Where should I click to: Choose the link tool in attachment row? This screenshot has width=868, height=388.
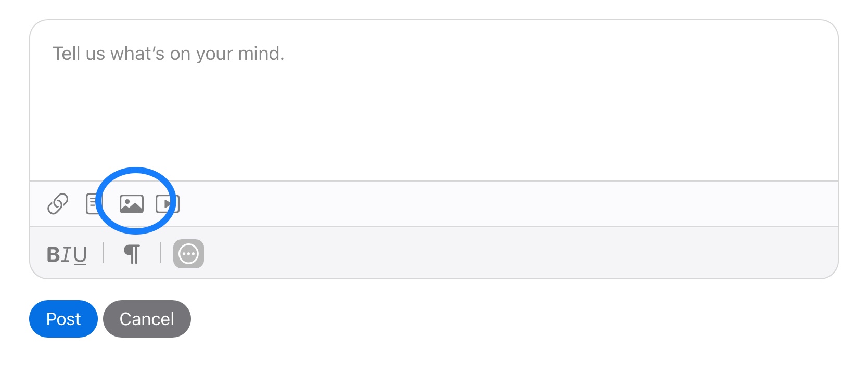pyautogui.click(x=58, y=204)
